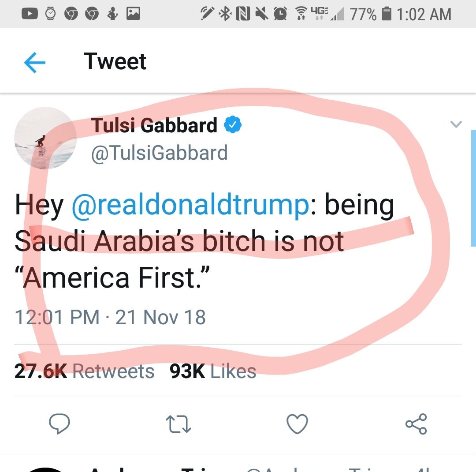Open the surfer profile picture thumbnail
476x472 pixels.
click(45, 138)
